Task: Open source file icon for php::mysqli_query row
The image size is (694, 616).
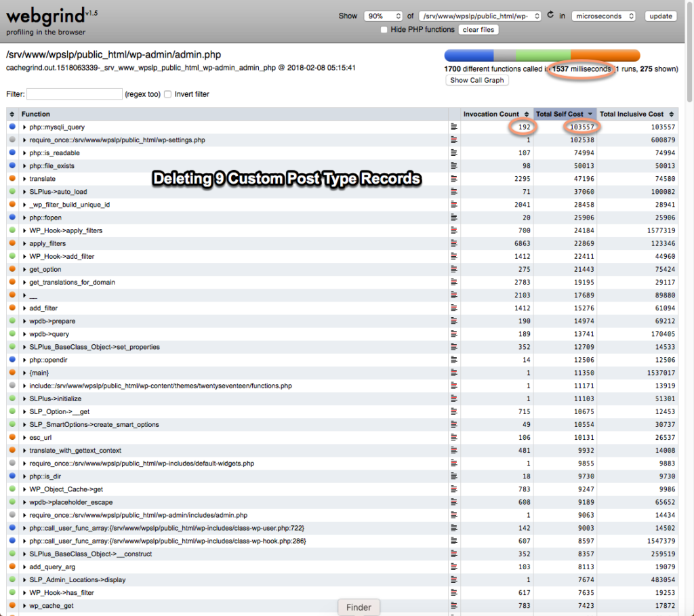Action: pos(454,127)
